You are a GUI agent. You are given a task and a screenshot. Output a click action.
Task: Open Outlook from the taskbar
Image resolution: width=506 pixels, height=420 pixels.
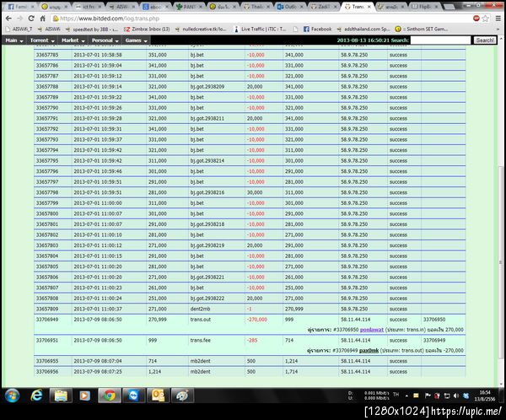[158, 396]
